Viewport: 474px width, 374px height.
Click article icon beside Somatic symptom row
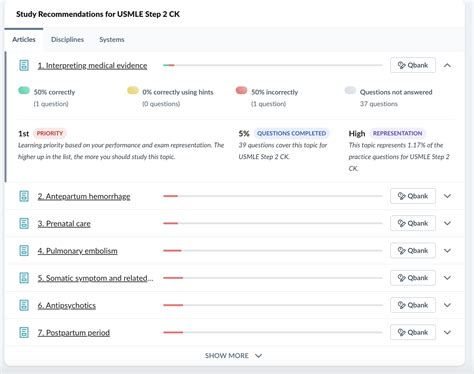[24, 278]
